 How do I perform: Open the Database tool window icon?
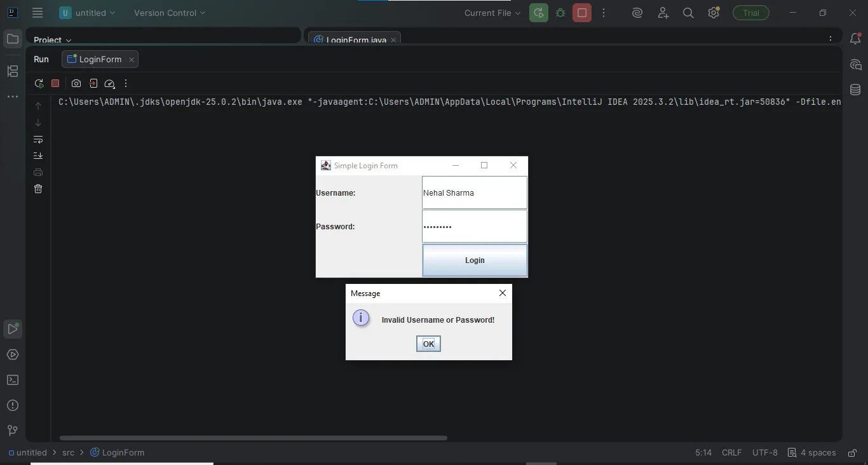tap(855, 90)
